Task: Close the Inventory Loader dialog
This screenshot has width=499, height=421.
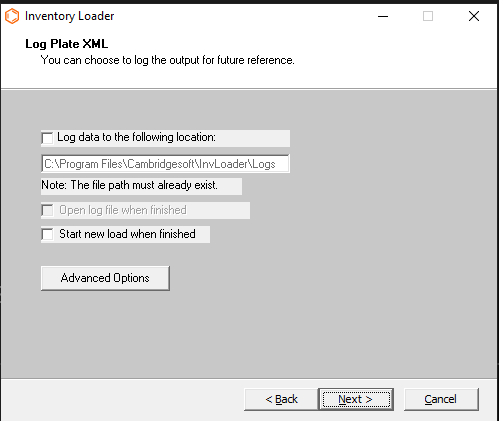Action: pyautogui.click(x=474, y=16)
